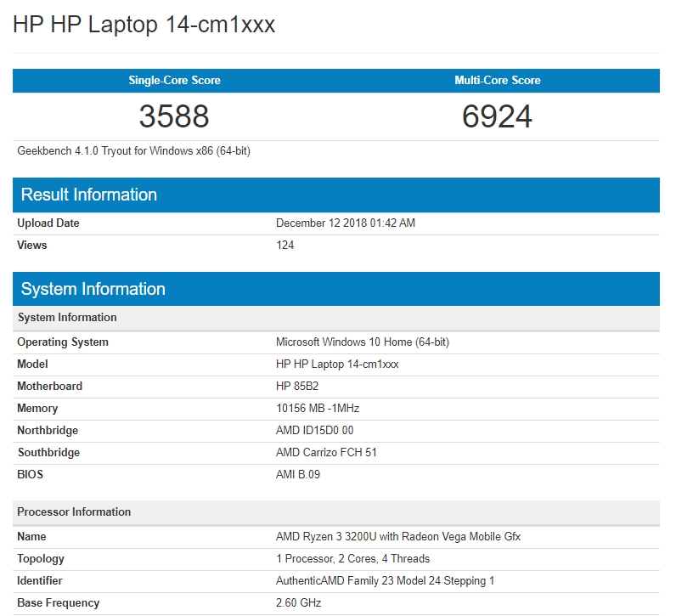Select the Single-Core Score header
The width and height of the screenshot is (676, 616).
tap(174, 81)
